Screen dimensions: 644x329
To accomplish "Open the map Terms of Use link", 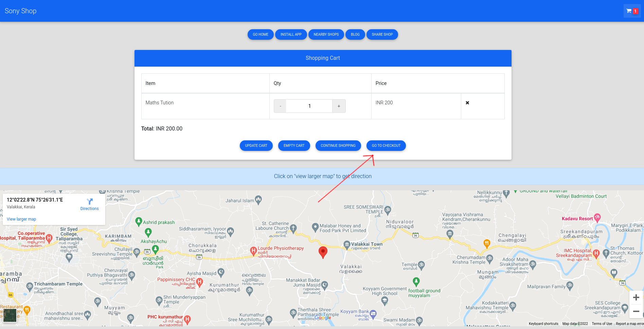I will [x=602, y=324].
